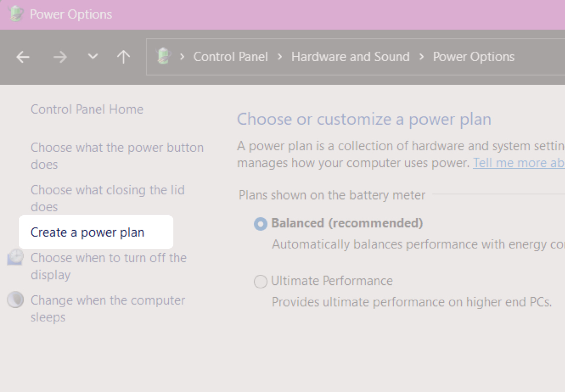The width and height of the screenshot is (565, 392).
Task: Choose the Balanced plan radio button again
Action: point(260,224)
